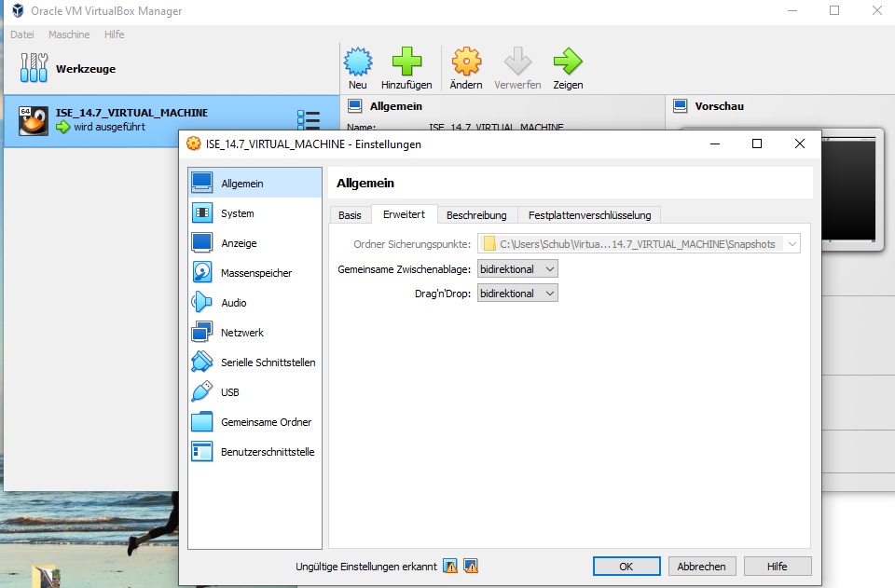
Task: Open the Datei menu
Action: pyautogui.click(x=22, y=34)
